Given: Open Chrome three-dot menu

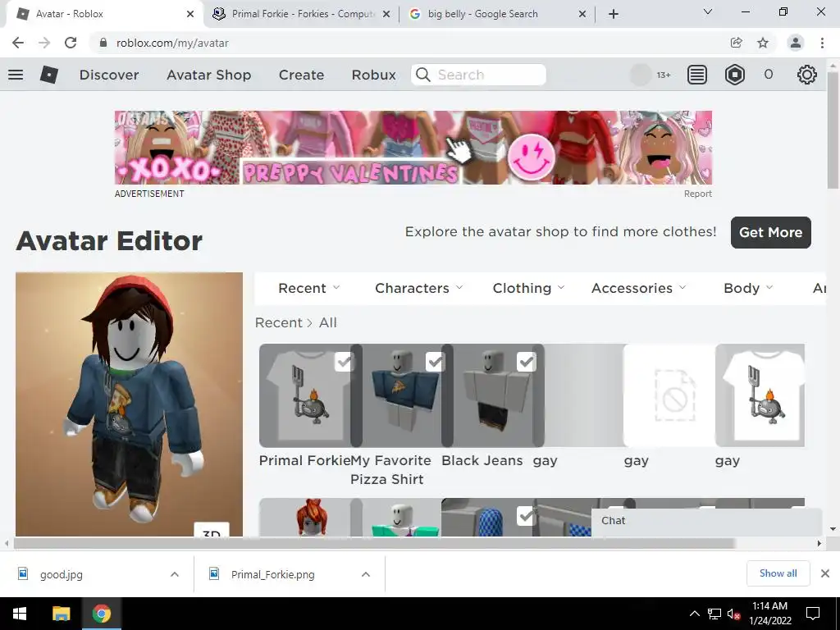Looking at the screenshot, I should pyautogui.click(x=822, y=43).
